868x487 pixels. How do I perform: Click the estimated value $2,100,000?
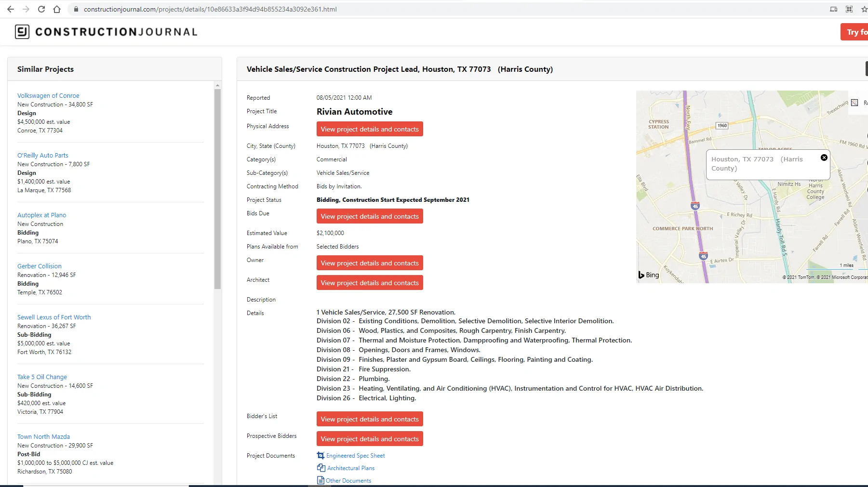tap(331, 233)
